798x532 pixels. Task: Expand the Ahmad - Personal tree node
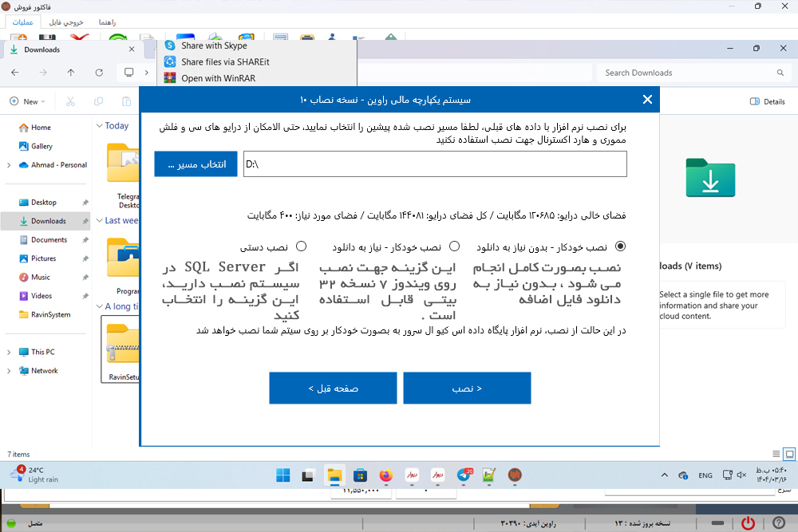point(9,165)
